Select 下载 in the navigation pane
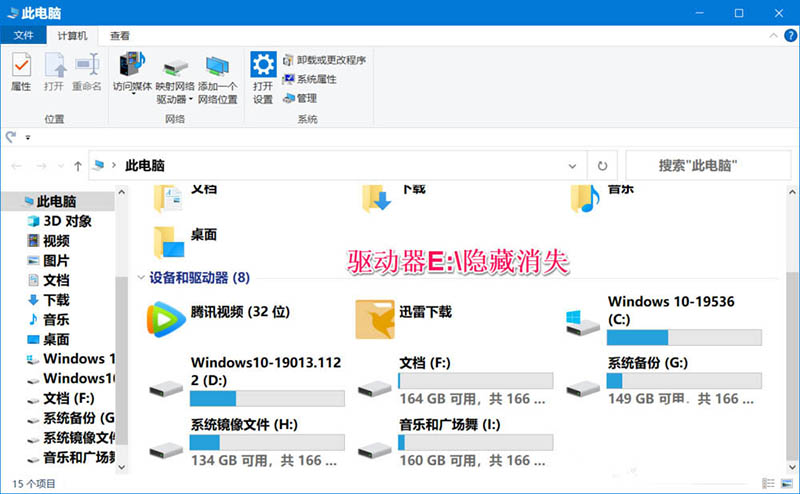The width and height of the screenshot is (800, 494). point(48,300)
